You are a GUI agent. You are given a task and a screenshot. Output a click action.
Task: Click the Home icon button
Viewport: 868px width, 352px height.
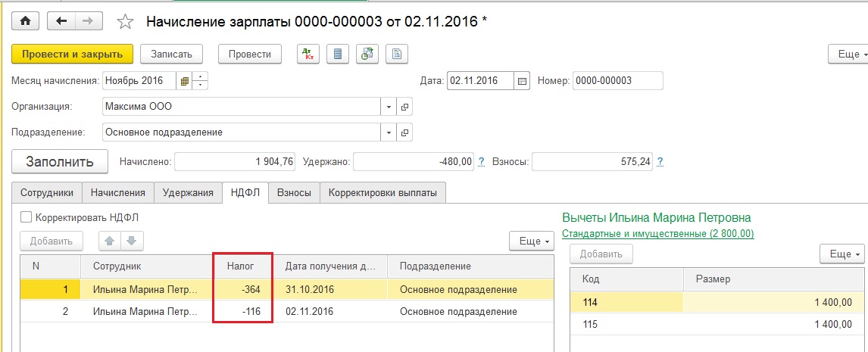click(x=25, y=21)
